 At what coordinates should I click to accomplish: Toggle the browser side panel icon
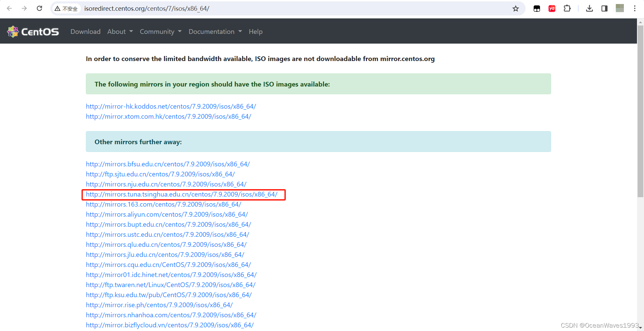click(604, 8)
